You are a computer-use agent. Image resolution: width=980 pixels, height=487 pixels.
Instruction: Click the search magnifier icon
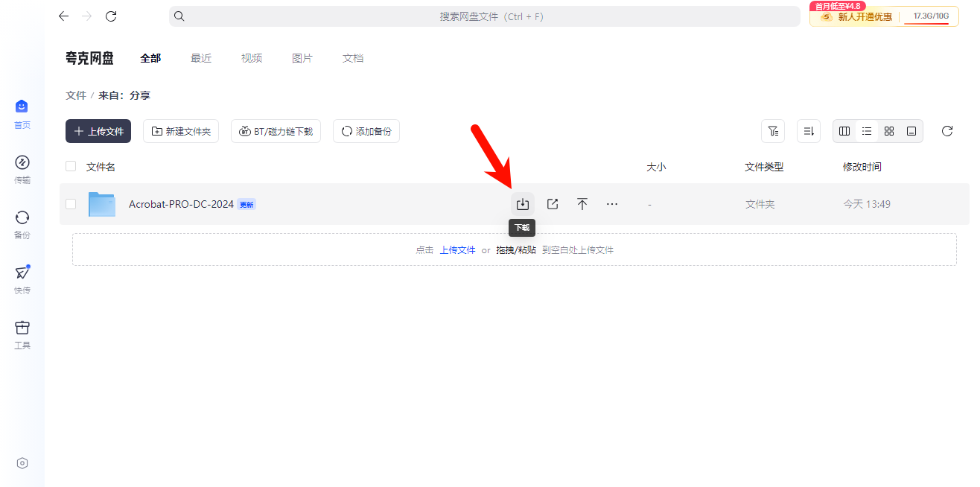(179, 16)
